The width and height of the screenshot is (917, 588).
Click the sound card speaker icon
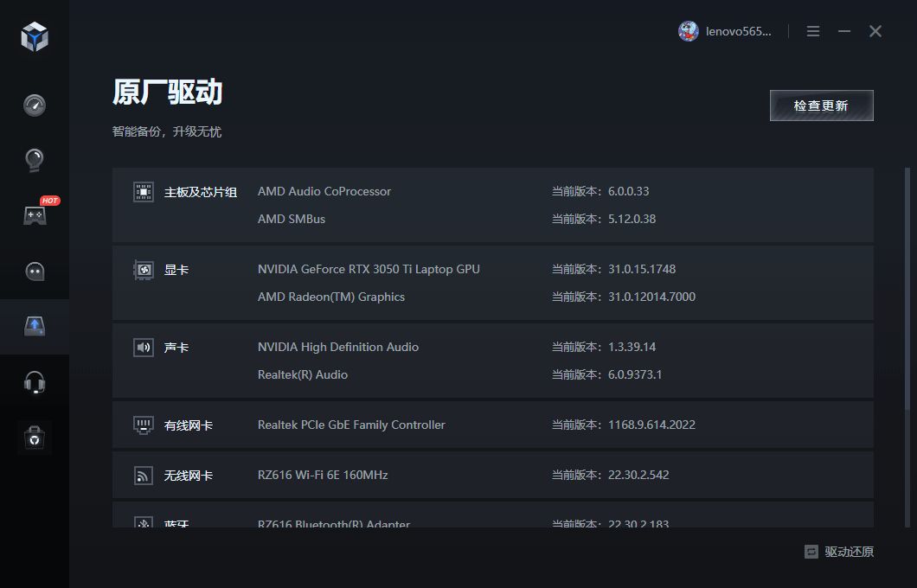pos(144,348)
